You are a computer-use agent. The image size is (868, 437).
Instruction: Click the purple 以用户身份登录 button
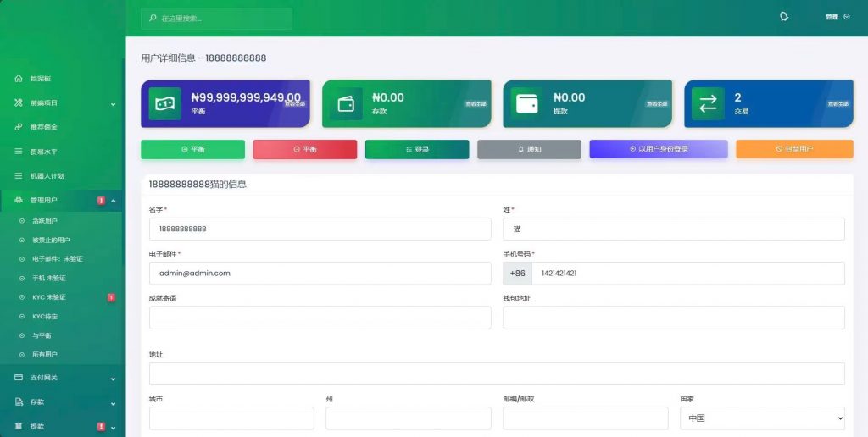[x=658, y=149]
